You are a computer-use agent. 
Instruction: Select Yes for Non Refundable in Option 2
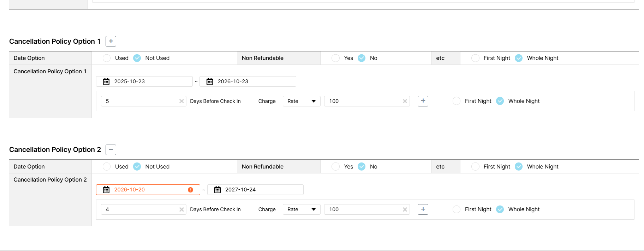[336, 166]
